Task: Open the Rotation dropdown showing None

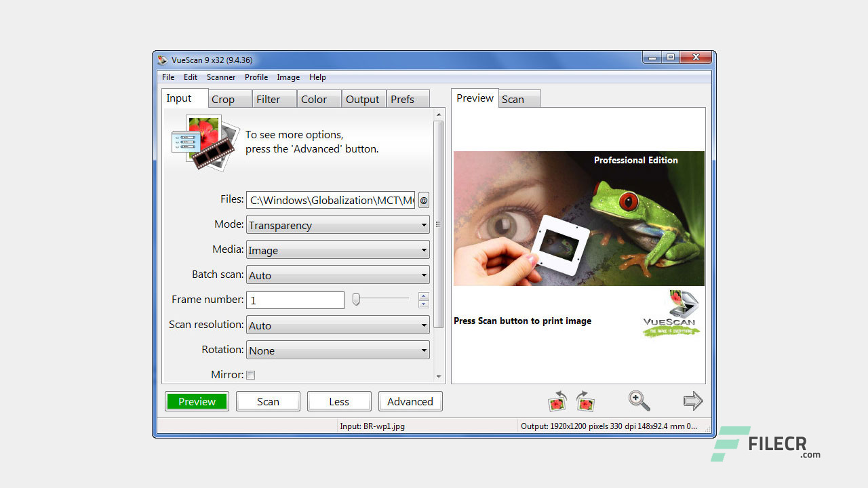Action: (x=338, y=350)
